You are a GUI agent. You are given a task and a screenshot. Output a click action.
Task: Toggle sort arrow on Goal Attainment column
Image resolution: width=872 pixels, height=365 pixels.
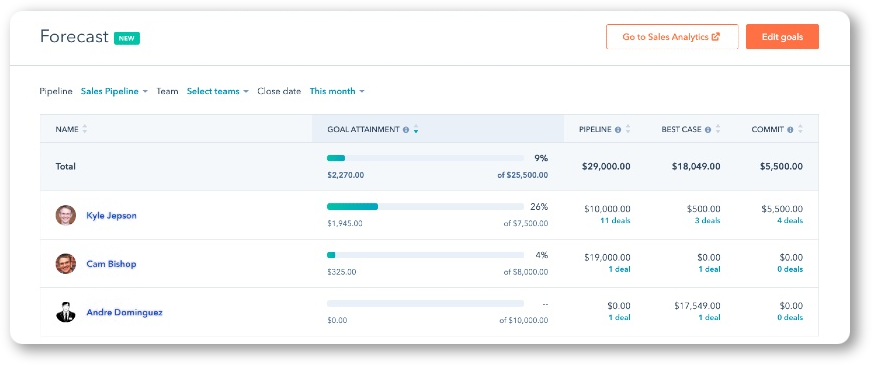416,130
